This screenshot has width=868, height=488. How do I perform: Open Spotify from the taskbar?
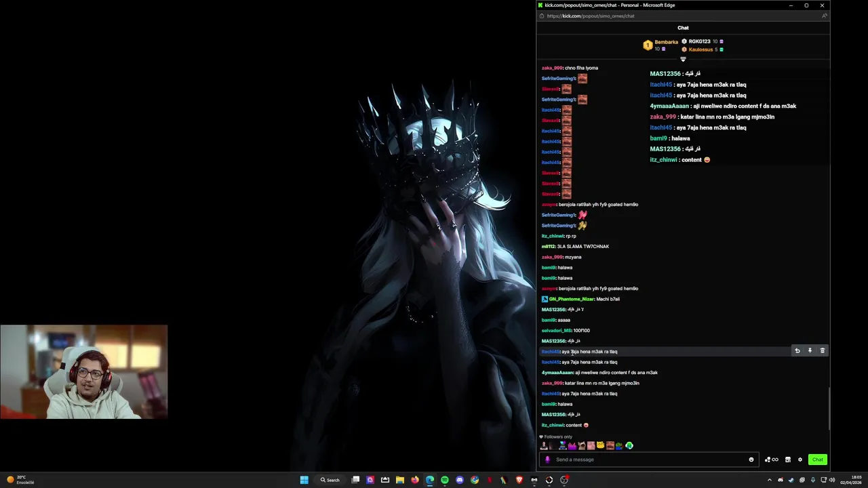pyautogui.click(x=445, y=480)
